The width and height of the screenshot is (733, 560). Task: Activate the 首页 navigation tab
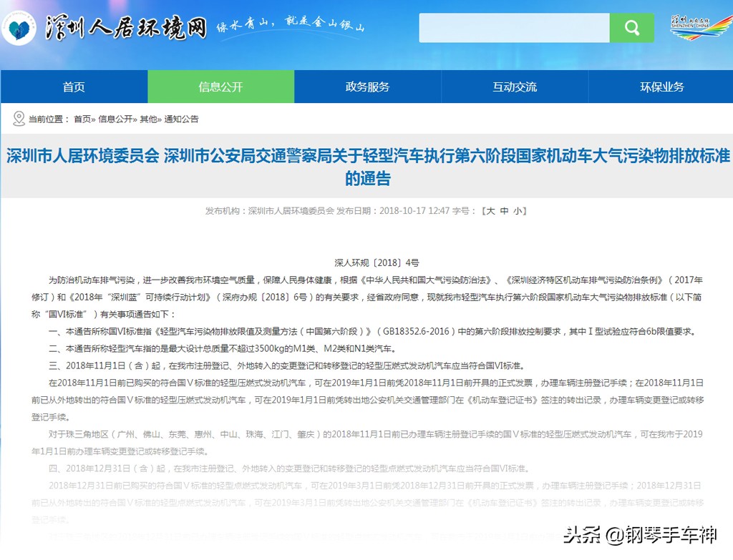(74, 87)
